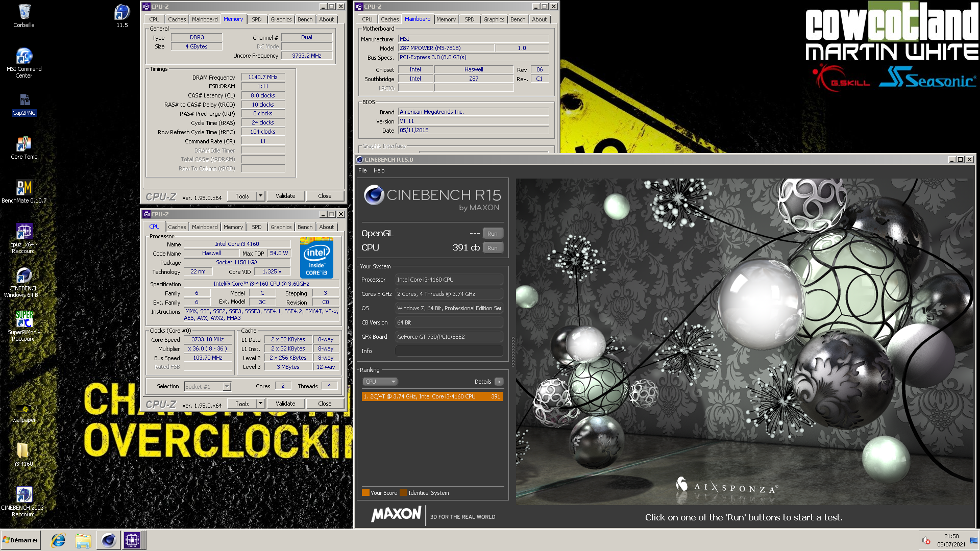Click Validate in Memory CPU-Z window

[x=285, y=196]
